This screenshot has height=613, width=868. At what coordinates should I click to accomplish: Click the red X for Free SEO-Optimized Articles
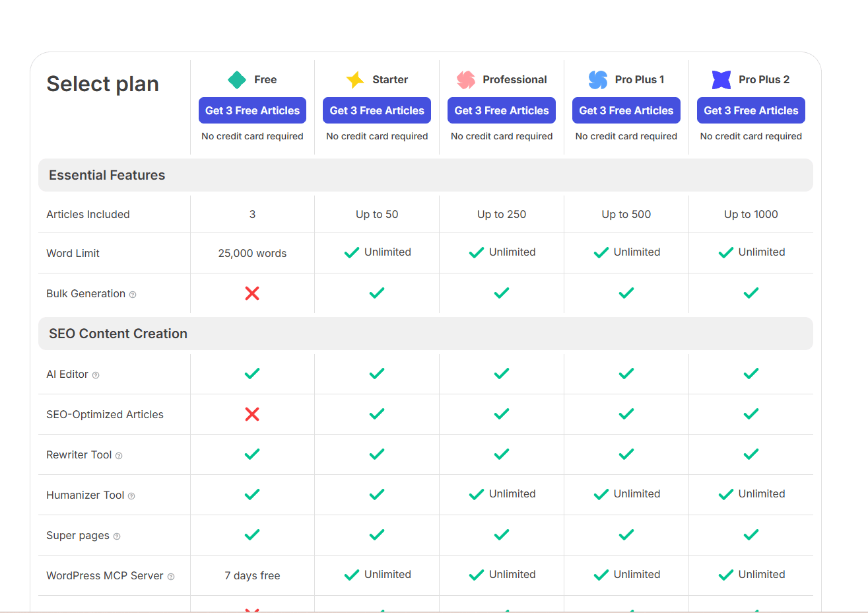click(x=252, y=414)
